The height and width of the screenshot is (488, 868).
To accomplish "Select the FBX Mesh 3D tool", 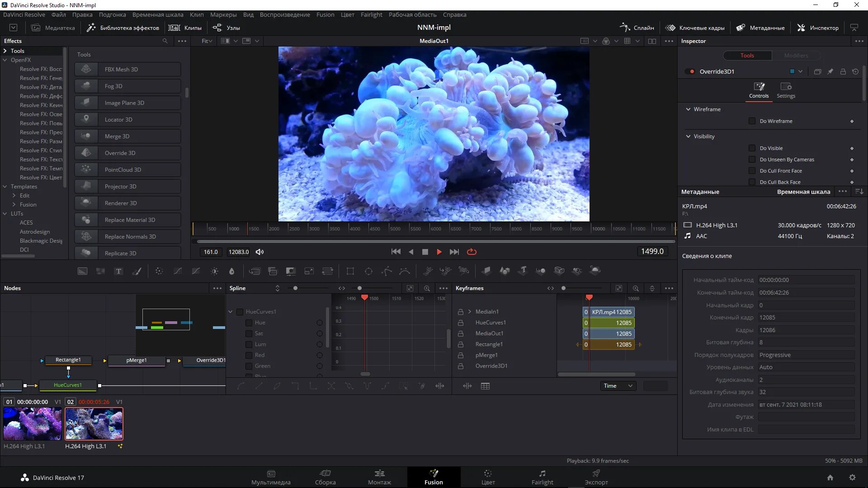I will click(127, 69).
